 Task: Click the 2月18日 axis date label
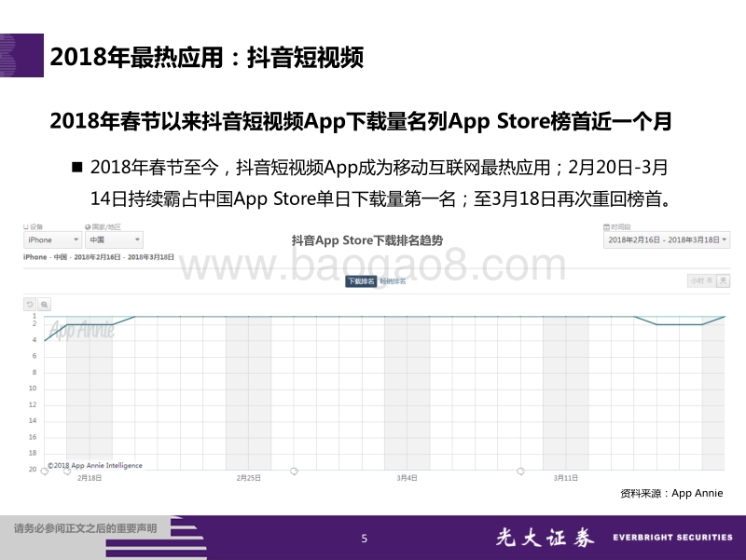[x=90, y=478]
